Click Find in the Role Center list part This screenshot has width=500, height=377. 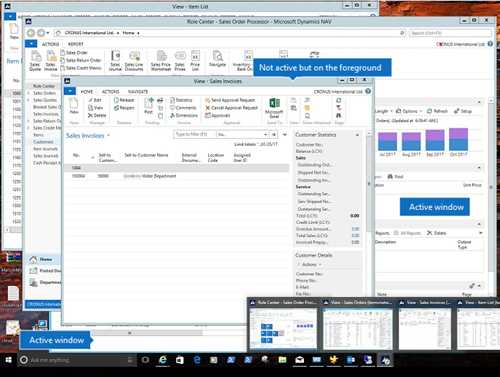coord(396,176)
